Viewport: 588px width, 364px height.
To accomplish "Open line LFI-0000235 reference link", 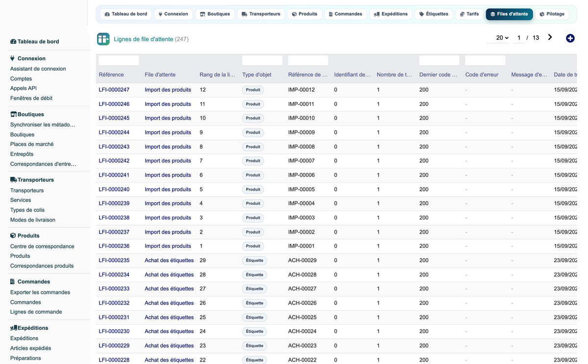I will tap(114, 260).
